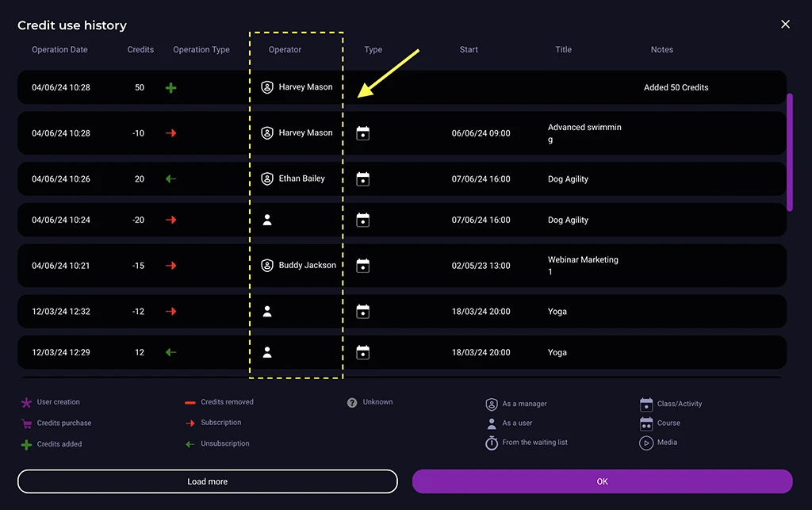Click the Operation Date column header

(x=59, y=50)
